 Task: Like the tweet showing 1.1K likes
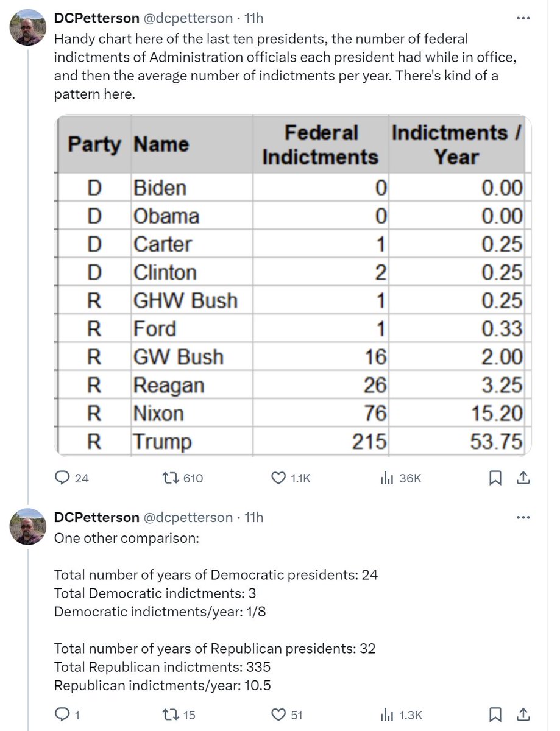click(x=290, y=478)
